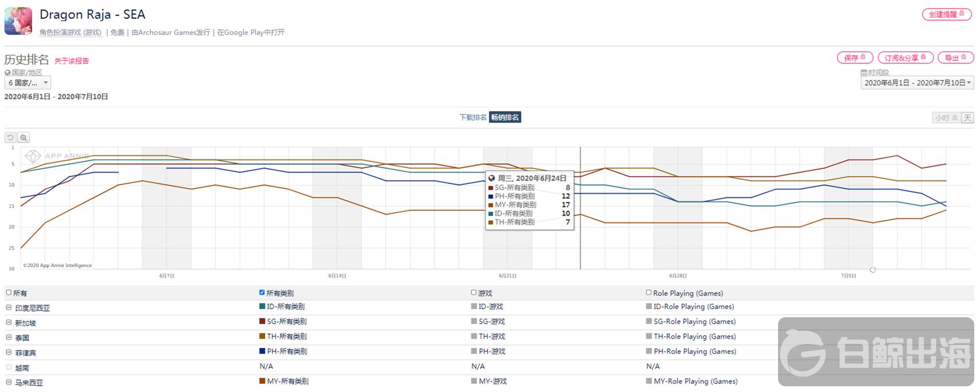
Task: Click the 周三, 2020年6月24日 tooltip header
Action: pyautogui.click(x=532, y=179)
